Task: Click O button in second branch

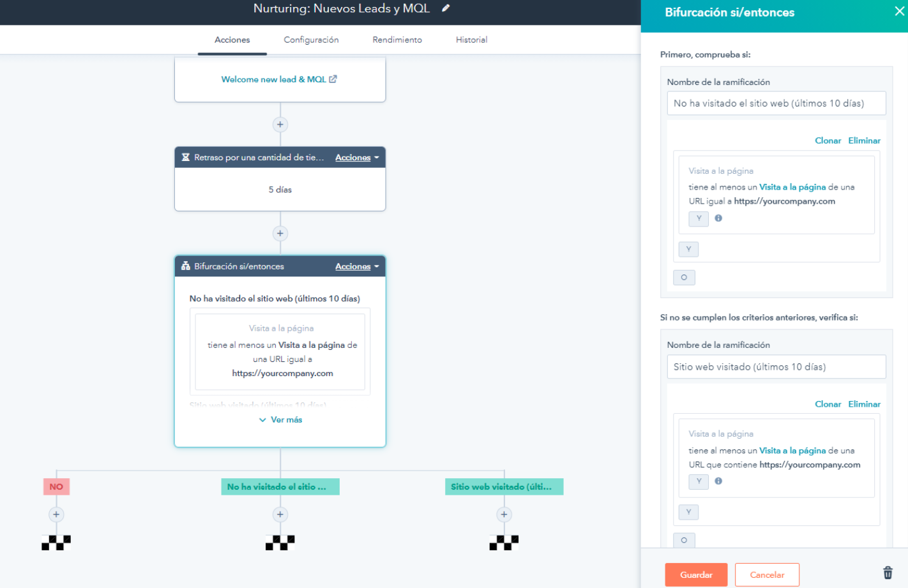Action: tap(684, 540)
